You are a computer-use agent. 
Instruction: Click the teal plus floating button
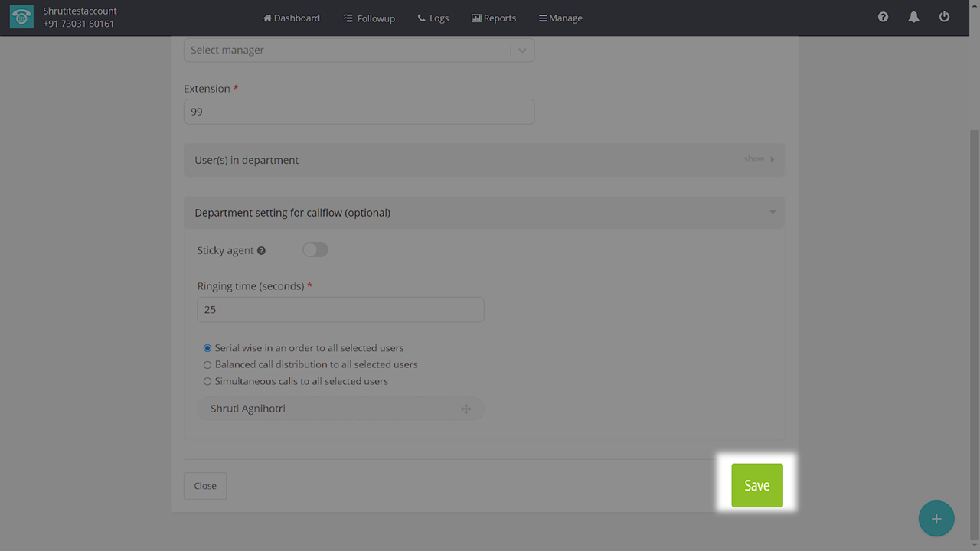pos(936,519)
